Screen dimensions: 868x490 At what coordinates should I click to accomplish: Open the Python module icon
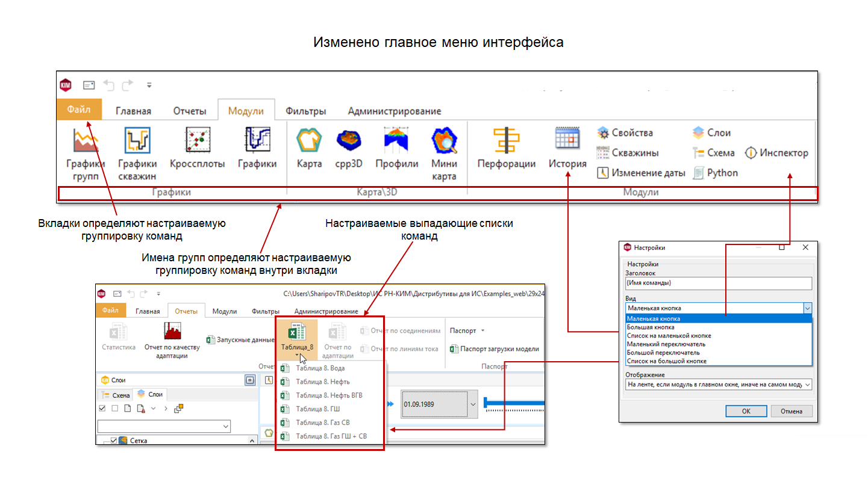[698, 173]
